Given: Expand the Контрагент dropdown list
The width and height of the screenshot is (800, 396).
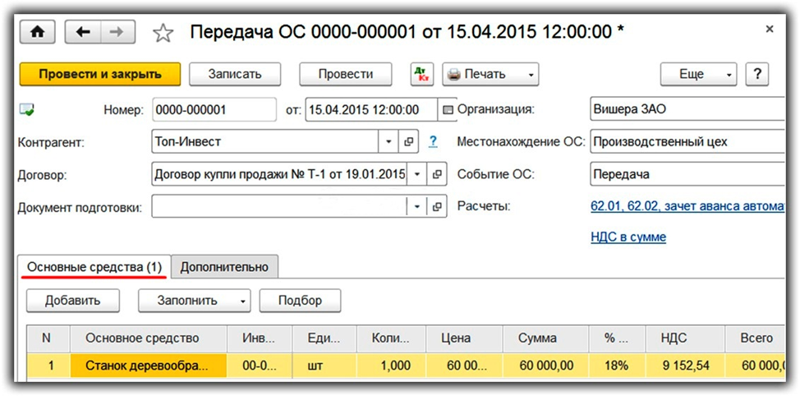Looking at the screenshot, I should pos(388,141).
